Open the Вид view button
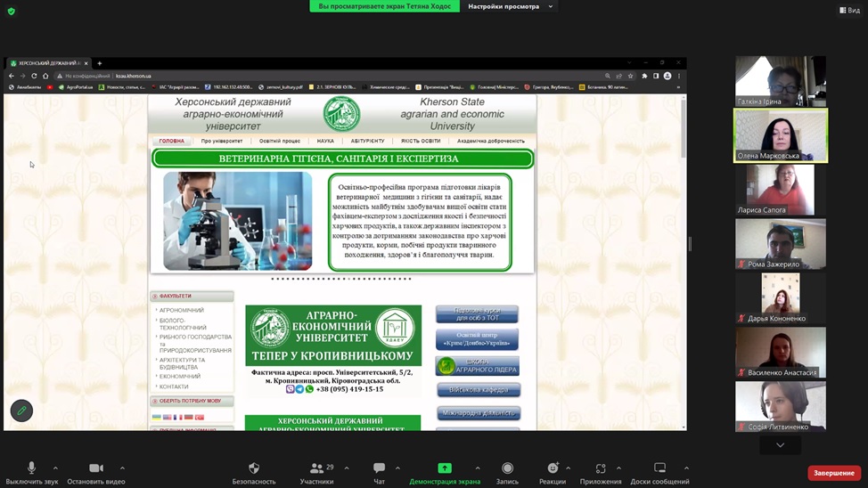This screenshot has height=488, width=868. click(x=850, y=10)
